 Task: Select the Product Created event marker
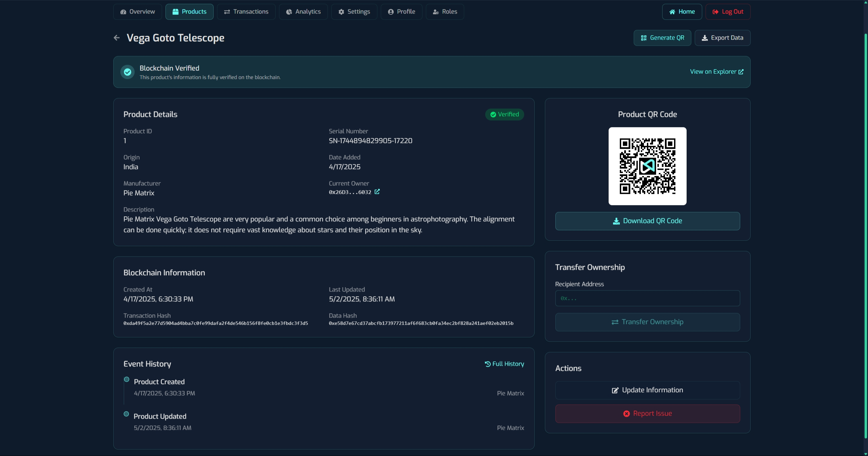coord(126,379)
